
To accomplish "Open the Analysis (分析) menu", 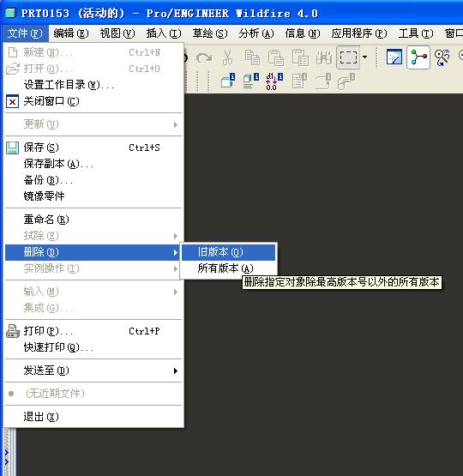I will pos(256,33).
